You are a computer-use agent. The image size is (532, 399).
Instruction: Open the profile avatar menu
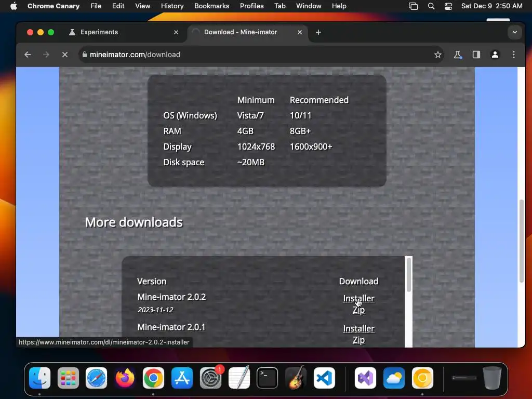coord(495,55)
